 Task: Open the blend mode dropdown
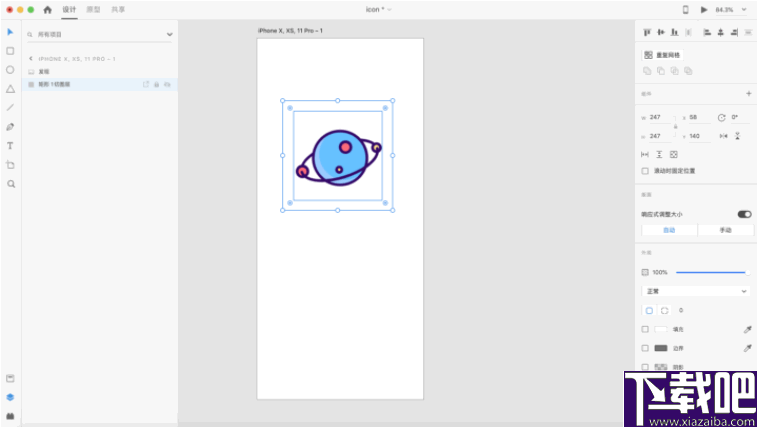tap(697, 291)
